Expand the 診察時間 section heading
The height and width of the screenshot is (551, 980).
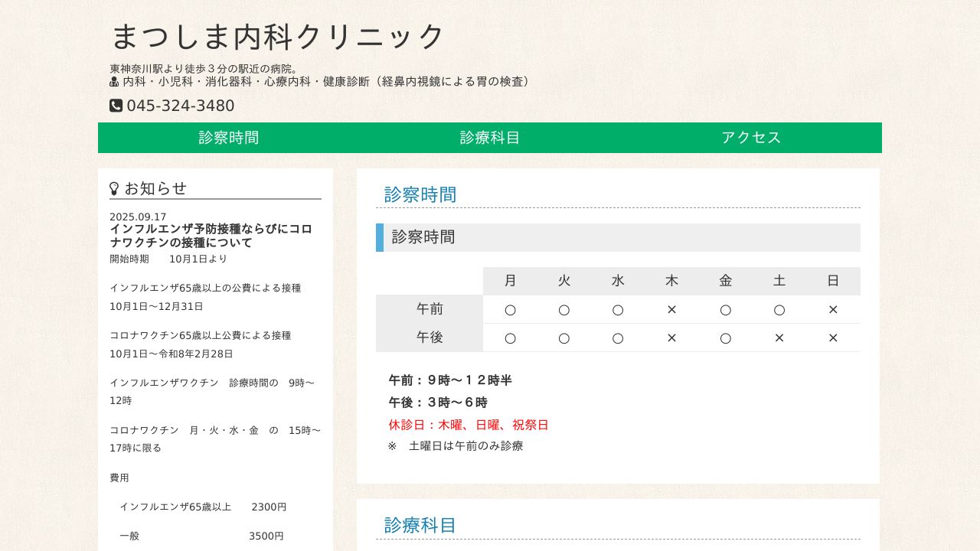tap(420, 194)
